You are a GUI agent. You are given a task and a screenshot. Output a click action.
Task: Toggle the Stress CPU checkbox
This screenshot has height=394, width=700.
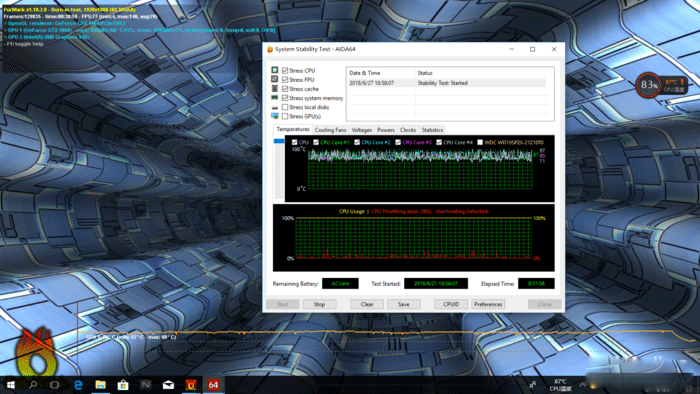(x=285, y=71)
